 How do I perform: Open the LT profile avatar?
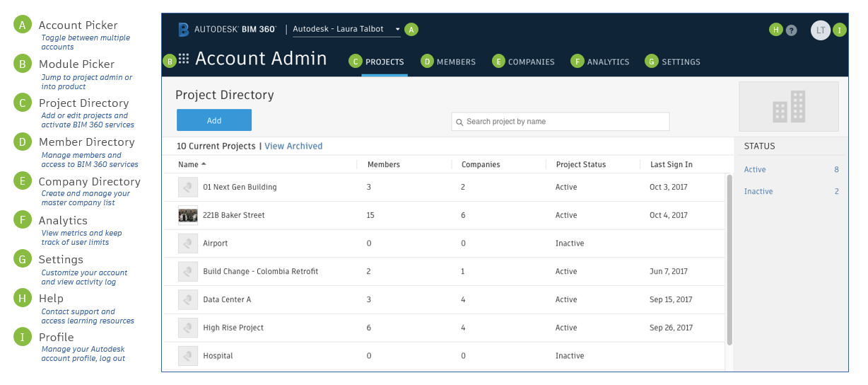pos(821,30)
